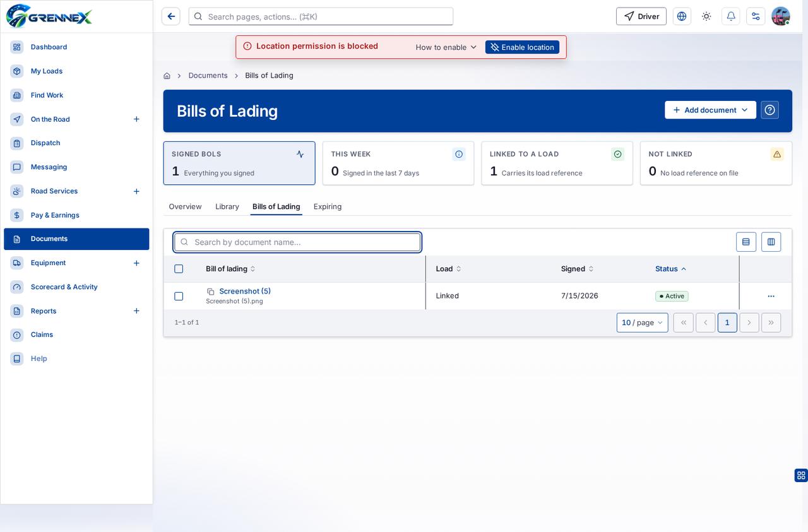Click copy icon beside Screenshot (5)
Image resolution: width=808 pixels, height=532 pixels.
211,292
